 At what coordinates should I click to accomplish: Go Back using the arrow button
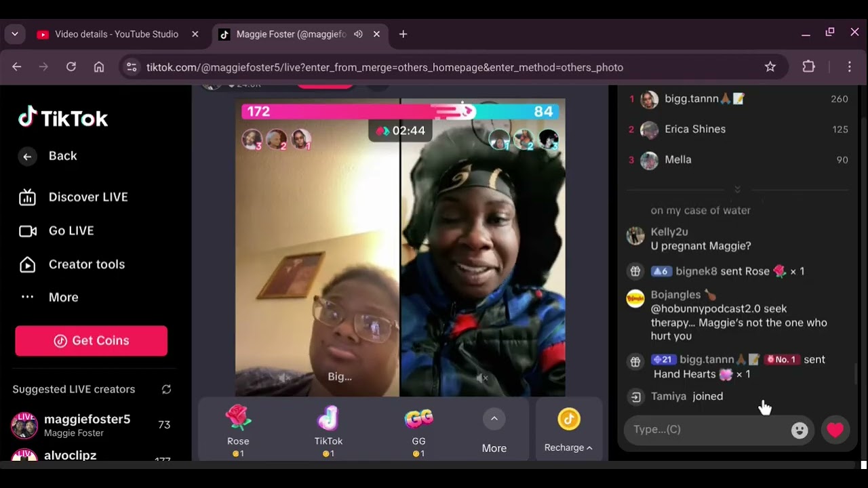[x=27, y=157]
